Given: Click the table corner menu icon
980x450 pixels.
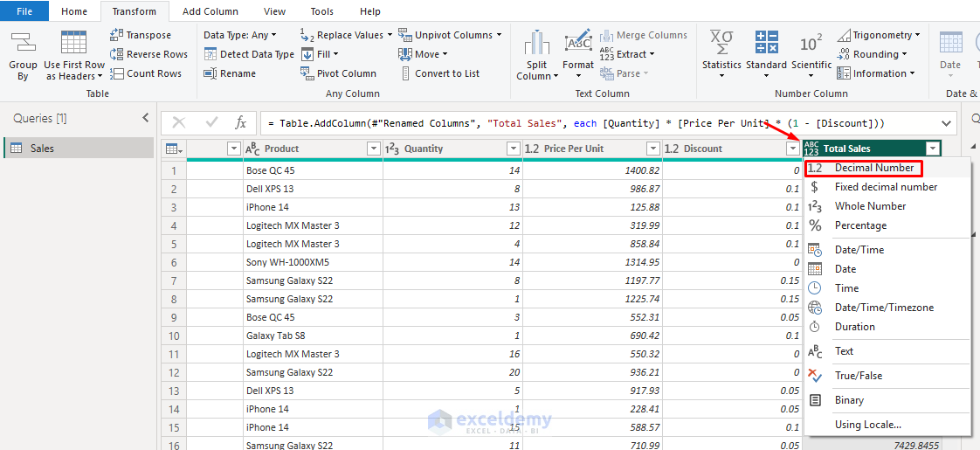Looking at the screenshot, I should (173, 149).
